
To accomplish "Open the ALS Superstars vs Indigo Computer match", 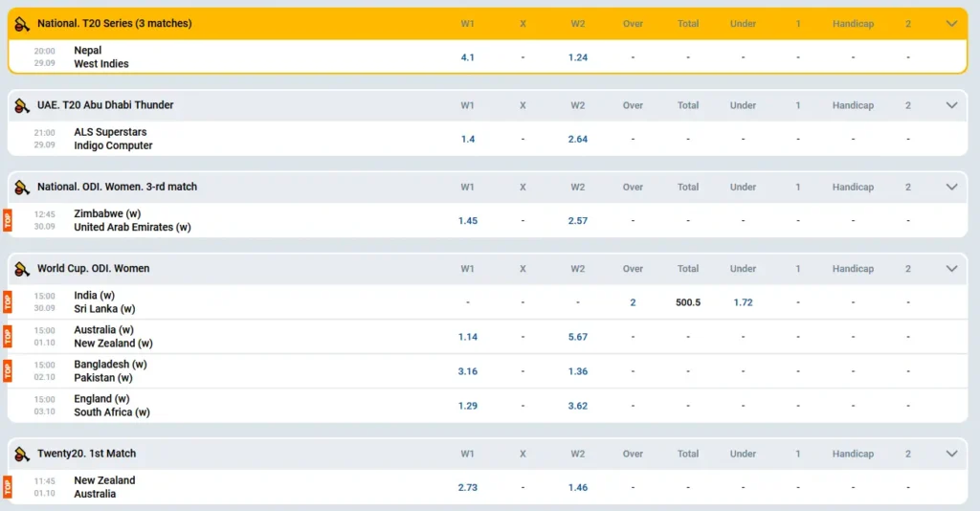I will pyautogui.click(x=112, y=139).
